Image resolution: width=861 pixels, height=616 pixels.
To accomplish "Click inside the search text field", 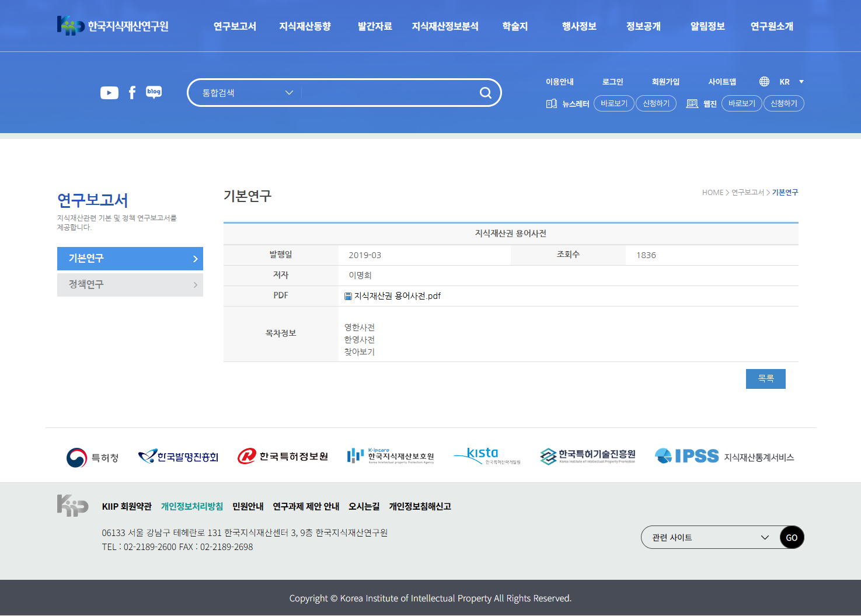I will point(388,93).
